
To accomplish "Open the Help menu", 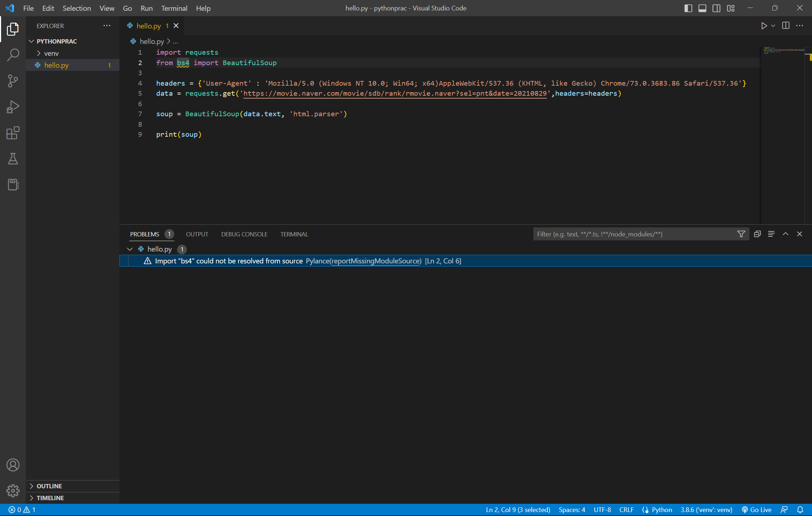I will pos(203,8).
